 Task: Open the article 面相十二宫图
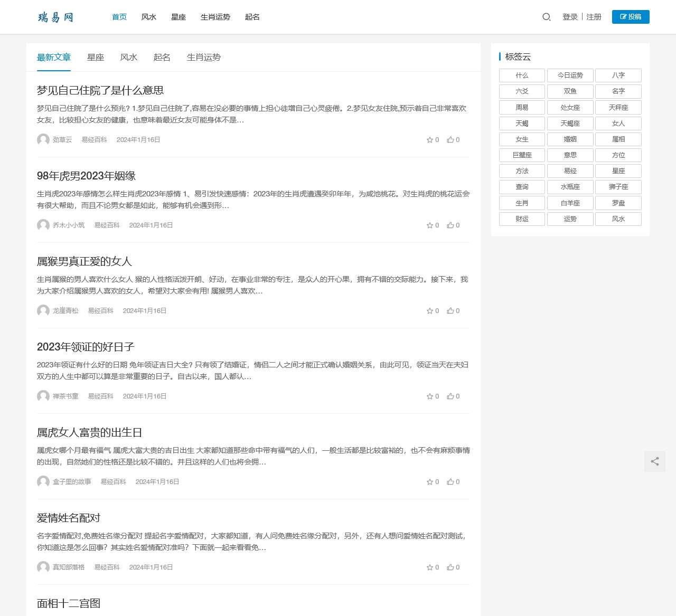[68, 603]
